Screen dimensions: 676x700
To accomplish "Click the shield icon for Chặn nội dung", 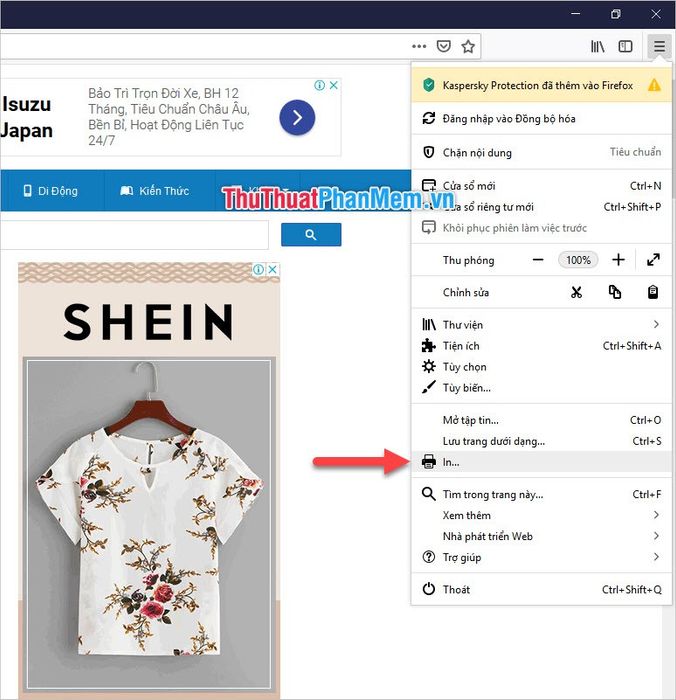I will (x=429, y=152).
